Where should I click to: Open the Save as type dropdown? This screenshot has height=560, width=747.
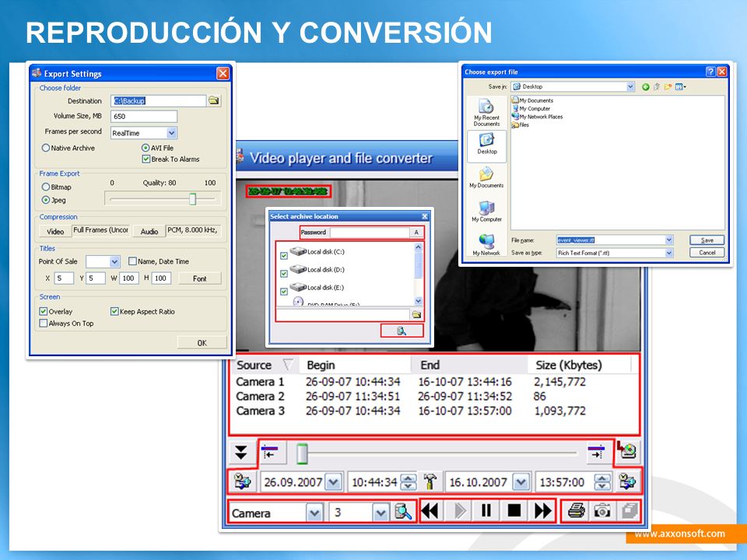click(669, 253)
